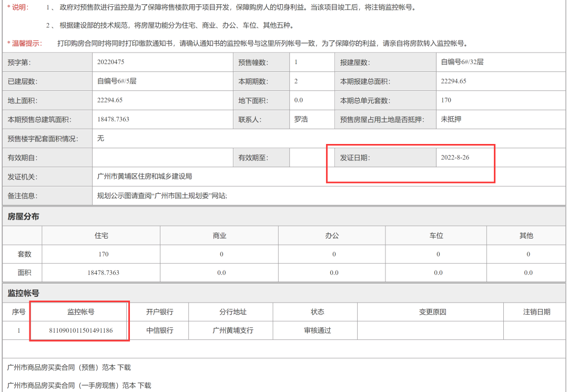Click the 审核通过 status cell
The width and height of the screenshot is (568, 392).
pos(317,331)
